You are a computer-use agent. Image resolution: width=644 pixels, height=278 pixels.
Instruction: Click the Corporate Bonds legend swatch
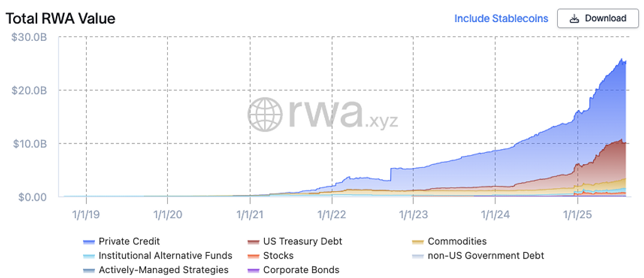pos(253,270)
